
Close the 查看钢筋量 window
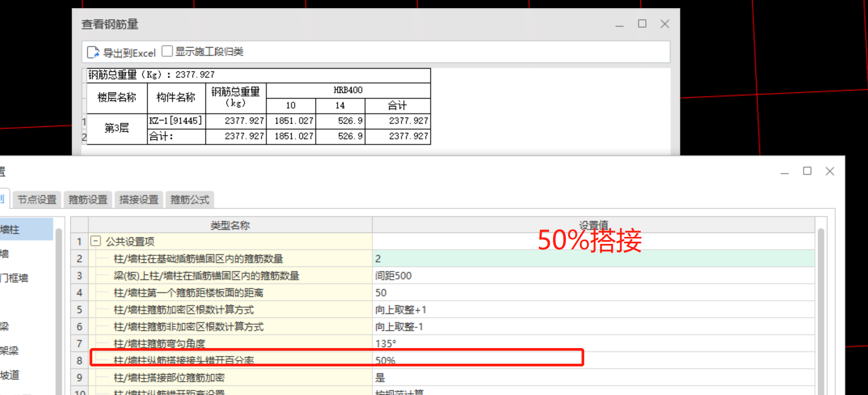665,24
